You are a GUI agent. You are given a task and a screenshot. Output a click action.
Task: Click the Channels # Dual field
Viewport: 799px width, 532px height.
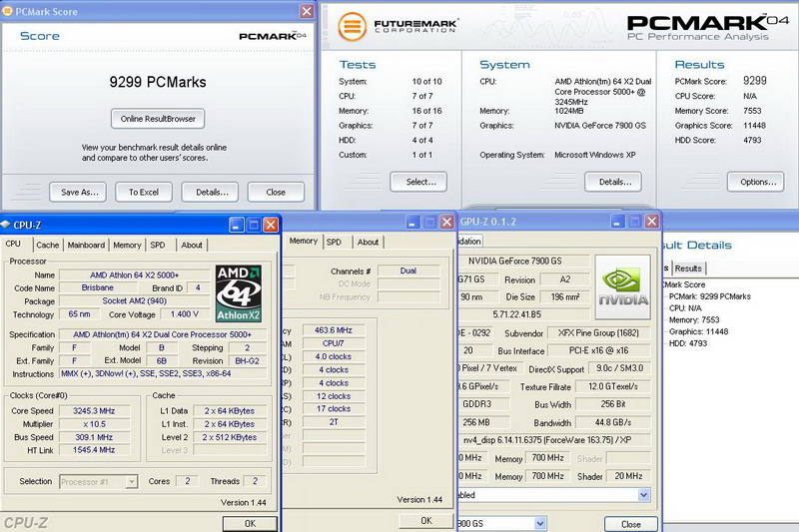pos(408,270)
